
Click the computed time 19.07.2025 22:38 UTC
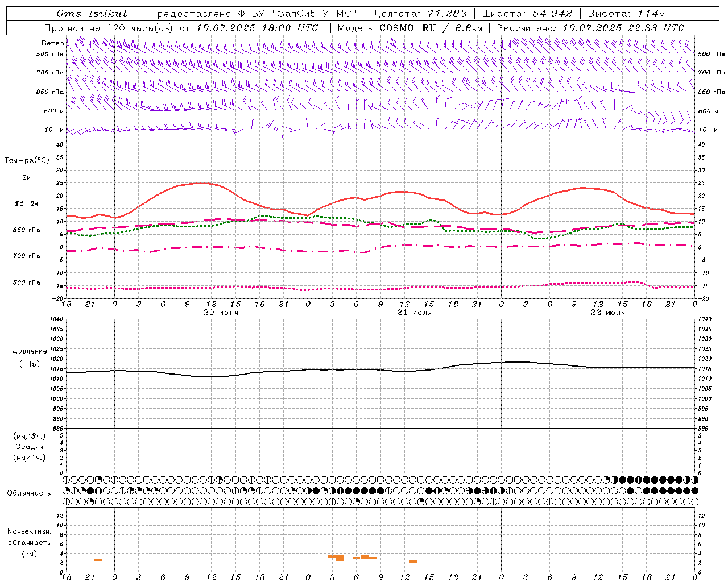pyautogui.click(x=623, y=28)
